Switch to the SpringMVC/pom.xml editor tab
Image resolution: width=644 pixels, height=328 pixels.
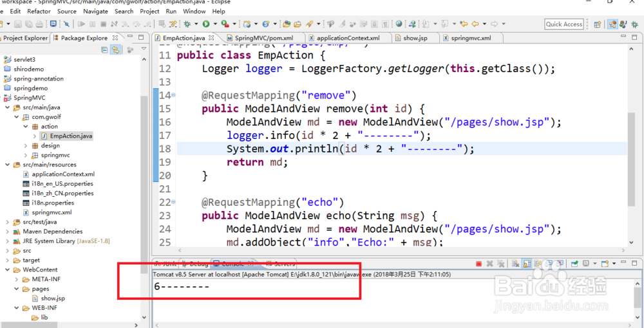coord(263,38)
